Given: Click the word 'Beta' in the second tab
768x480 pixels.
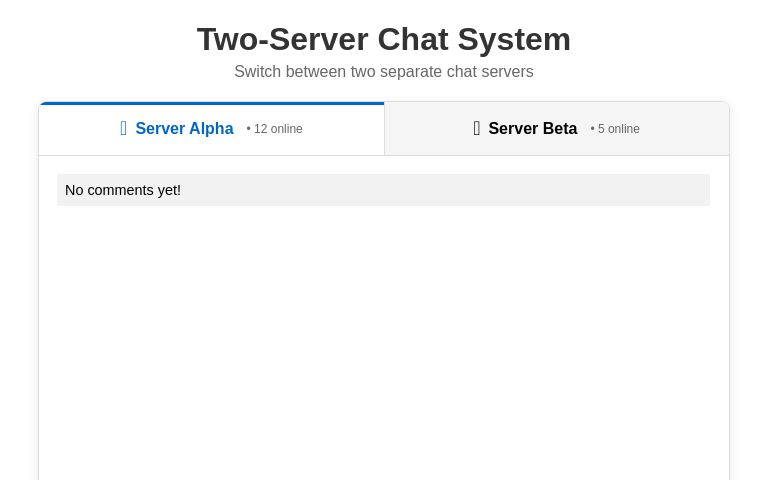Looking at the screenshot, I should [560, 129].
